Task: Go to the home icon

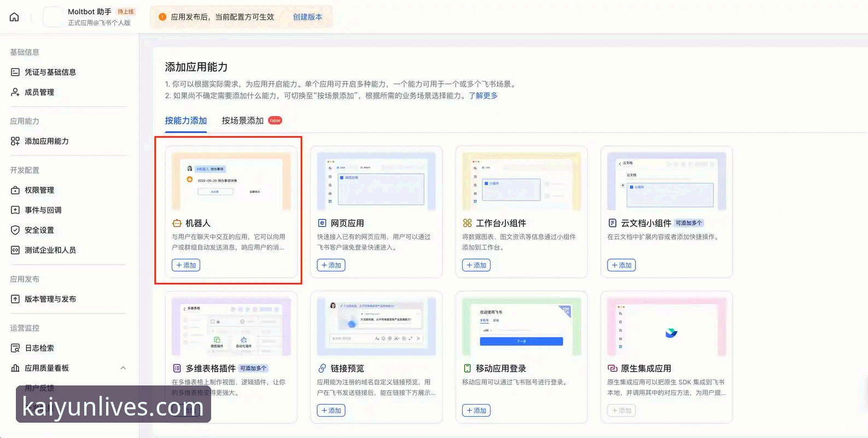Action: click(15, 17)
